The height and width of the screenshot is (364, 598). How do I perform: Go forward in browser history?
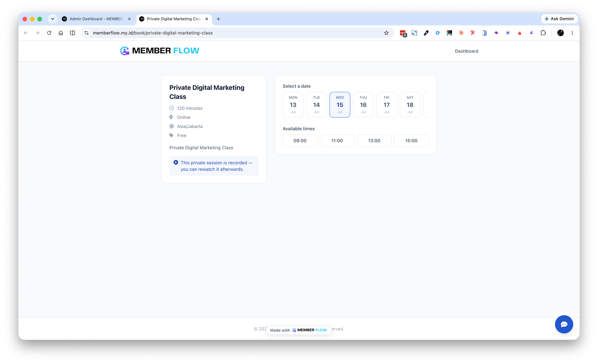(x=37, y=33)
